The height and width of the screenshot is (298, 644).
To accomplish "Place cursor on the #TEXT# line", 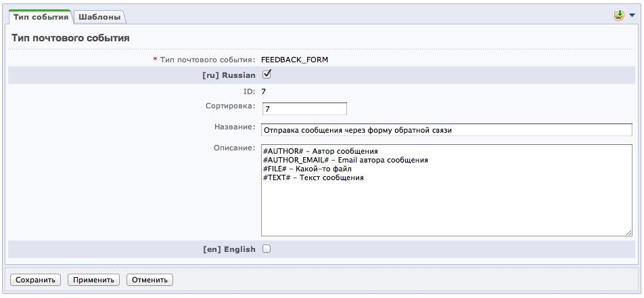I will pos(313,177).
